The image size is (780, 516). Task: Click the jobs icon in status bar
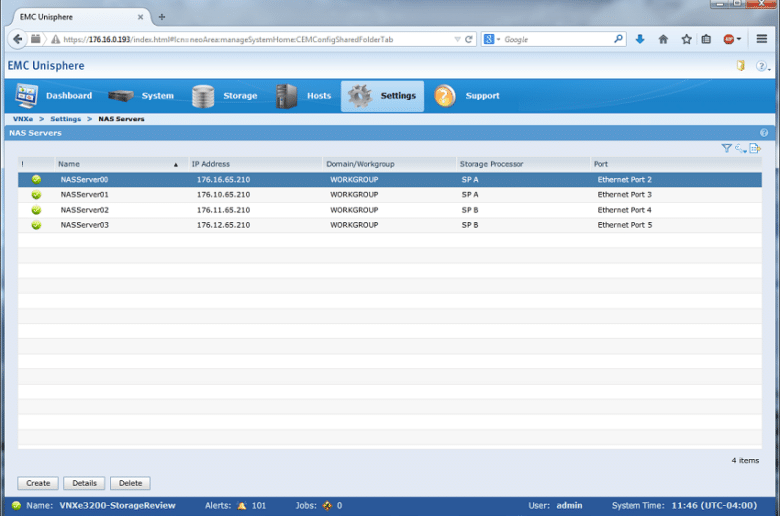tap(327, 506)
